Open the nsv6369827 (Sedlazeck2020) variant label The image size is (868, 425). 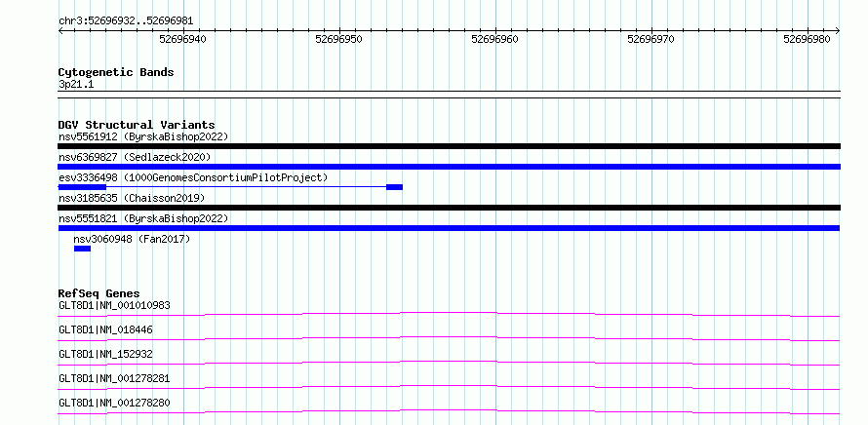pos(135,157)
